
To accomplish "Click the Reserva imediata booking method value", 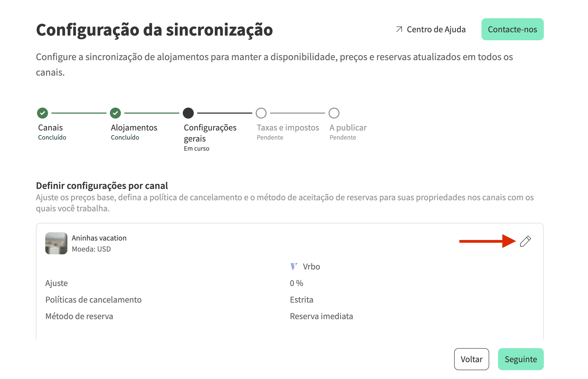I will (x=321, y=316).
